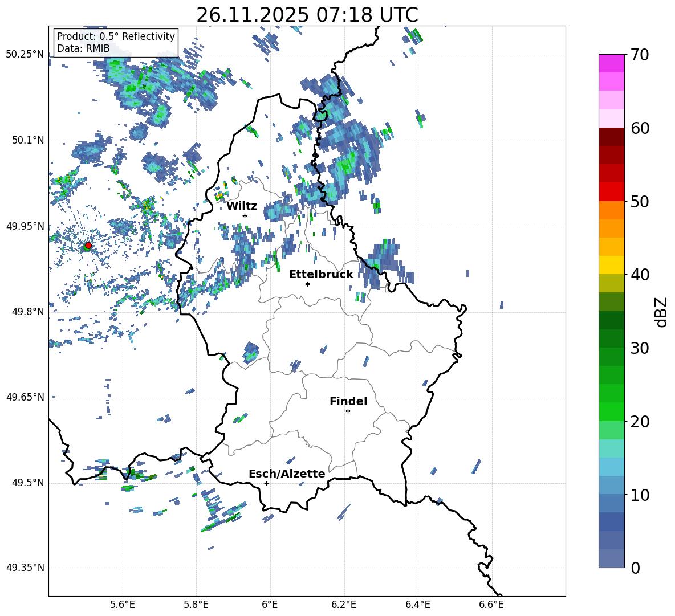Click the 5.8°E longitude label
Image resolution: width=675 pixels, height=616 pixels.
pos(196,605)
